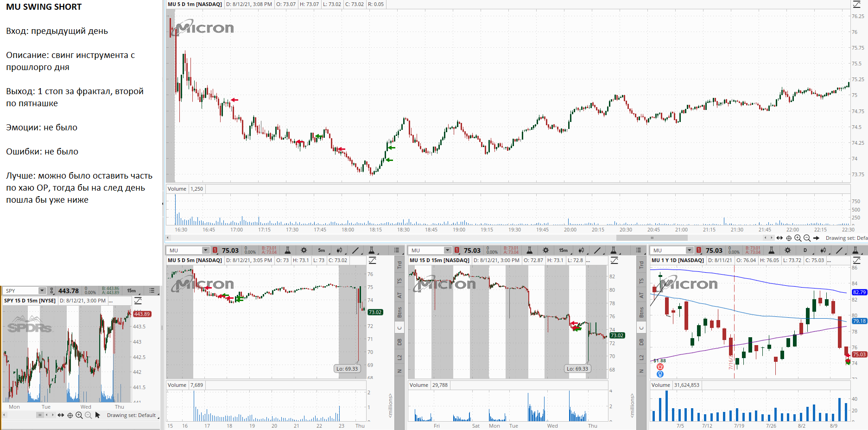This screenshot has width=868, height=430.
Task: Click the SPY chart link chain icon
Action: tap(51, 291)
